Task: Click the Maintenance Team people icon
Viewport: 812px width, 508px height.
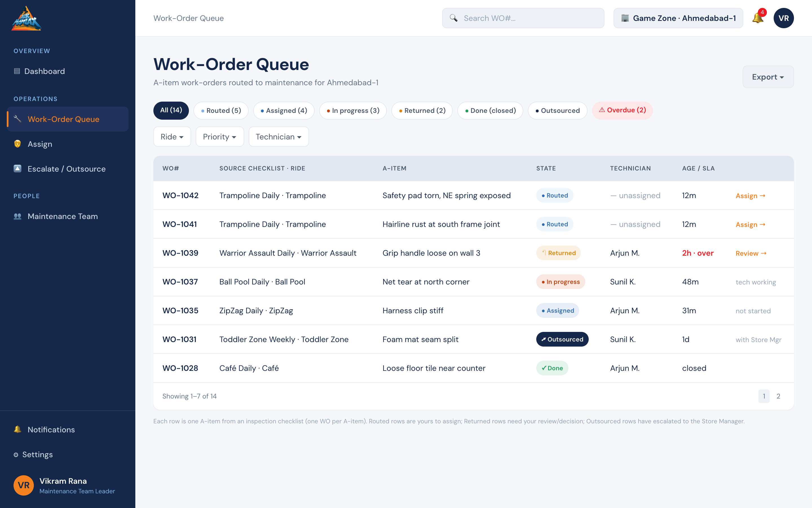Action: click(x=17, y=216)
